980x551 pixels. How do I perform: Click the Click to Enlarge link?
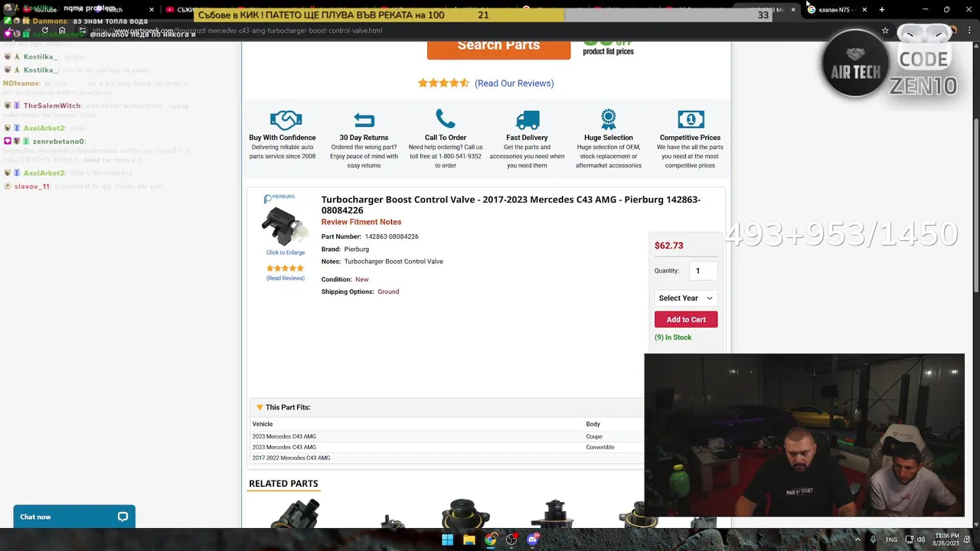coord(286,253)
